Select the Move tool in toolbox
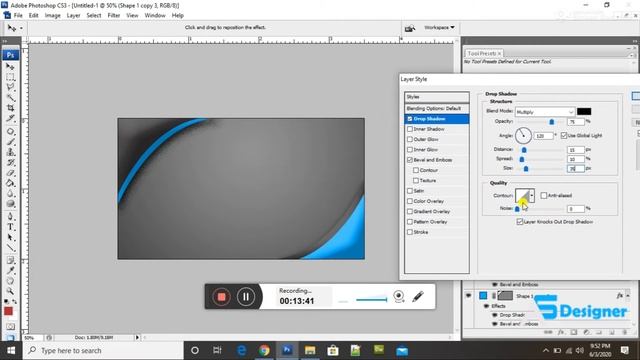 click(10, 67)
